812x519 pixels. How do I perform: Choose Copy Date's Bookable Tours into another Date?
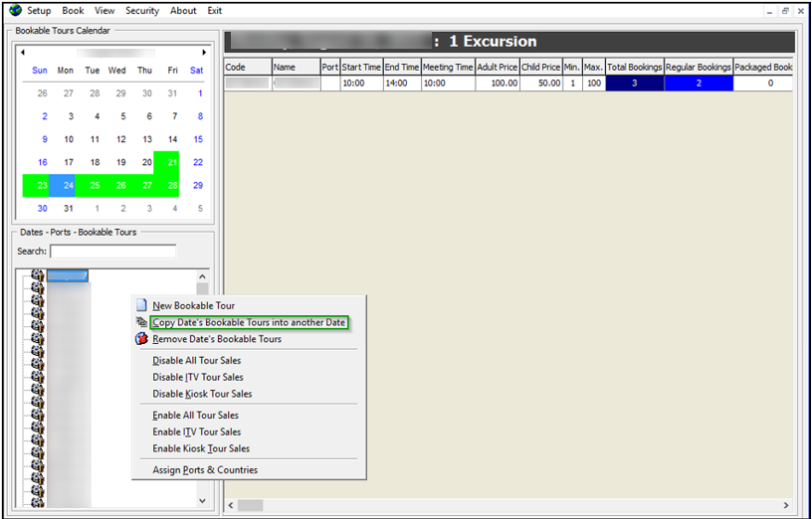[249, 322]
